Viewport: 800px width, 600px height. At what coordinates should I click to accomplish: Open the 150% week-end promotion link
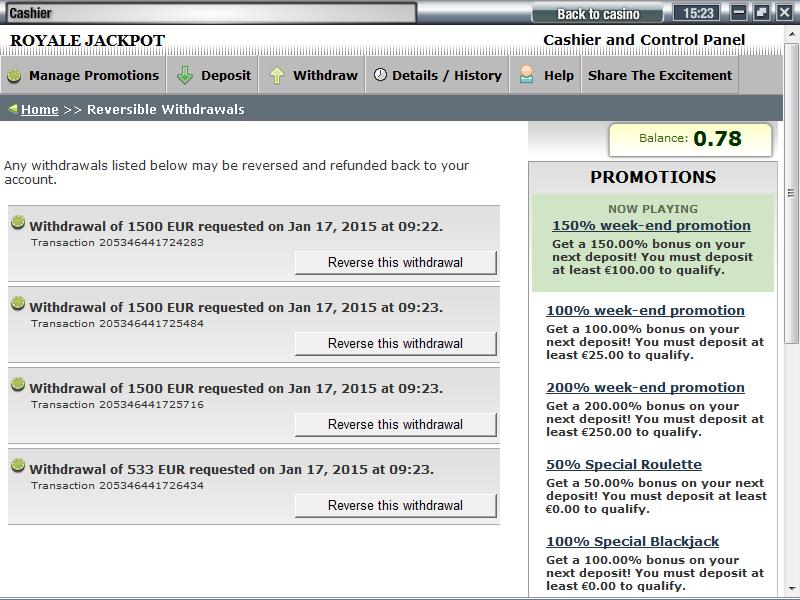tap(651, 226)
